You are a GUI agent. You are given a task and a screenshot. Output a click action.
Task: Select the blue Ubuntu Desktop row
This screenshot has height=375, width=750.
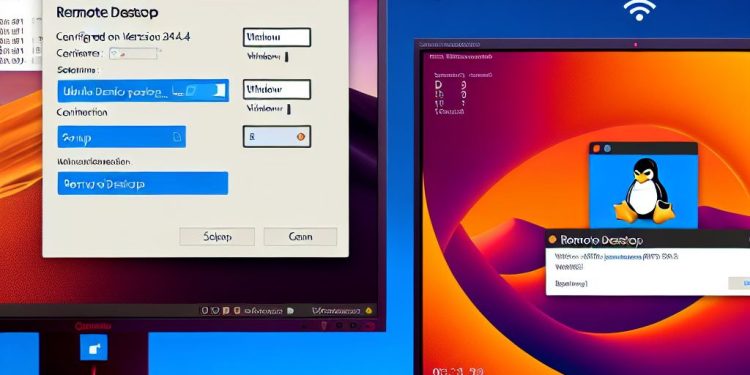(x=143, y=90)
